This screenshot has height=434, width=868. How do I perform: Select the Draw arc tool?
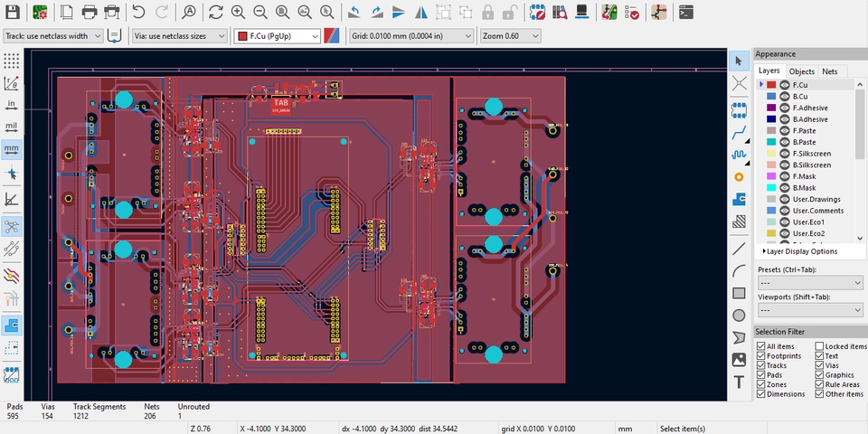click(739, 270)
